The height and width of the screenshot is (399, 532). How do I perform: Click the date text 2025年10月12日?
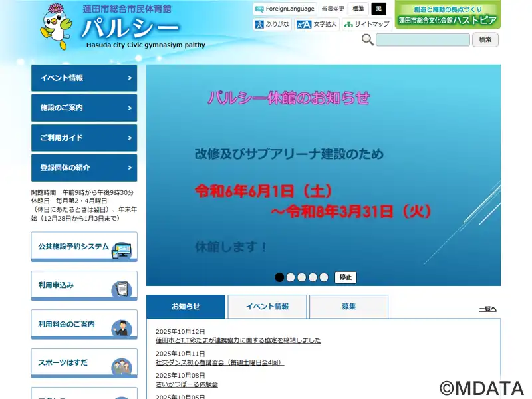click(x=180, y=331)
